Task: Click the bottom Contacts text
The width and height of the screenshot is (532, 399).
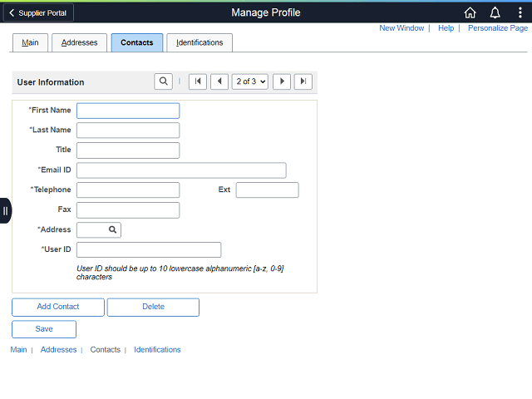Action: click(x=106, y=350)
